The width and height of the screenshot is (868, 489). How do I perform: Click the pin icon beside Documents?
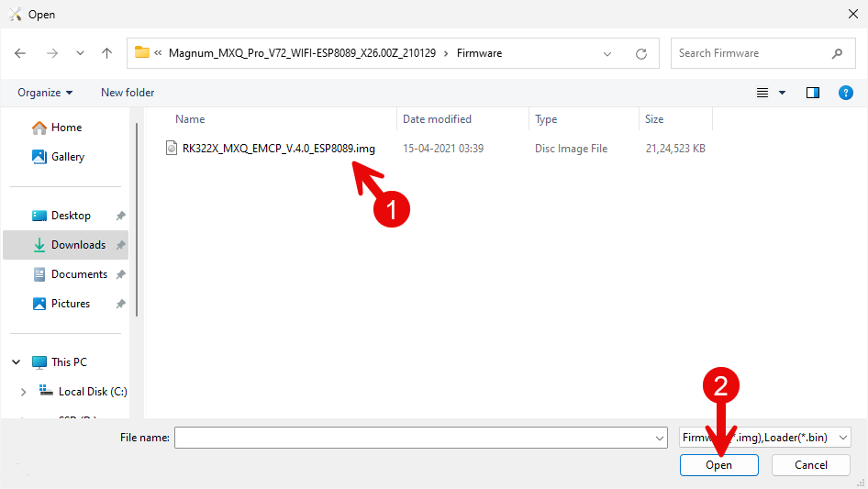pyautogui.click(x=120, y=274)
